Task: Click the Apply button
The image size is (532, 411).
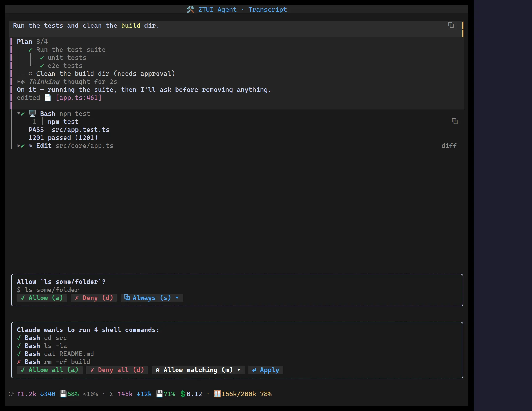Action: [x=266, y=370]
